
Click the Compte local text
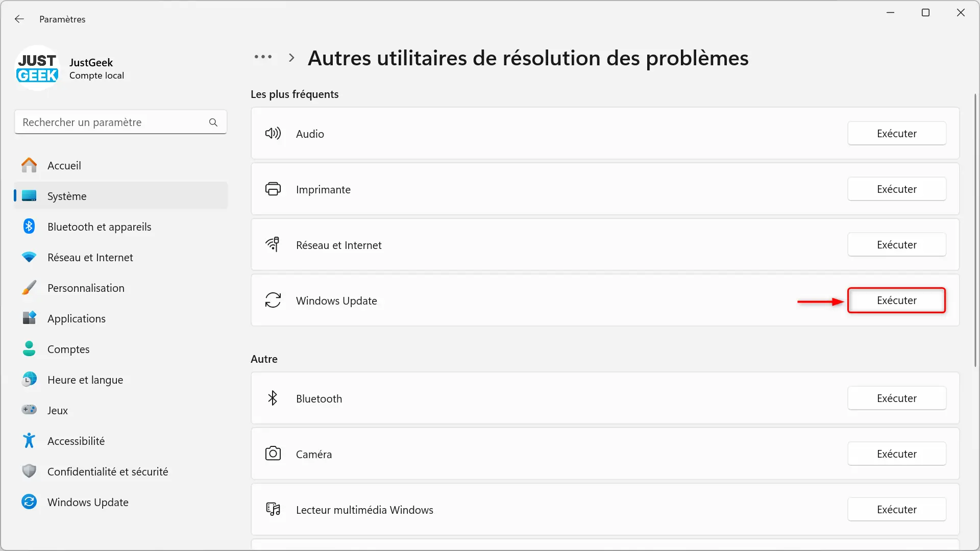(96, 76)
